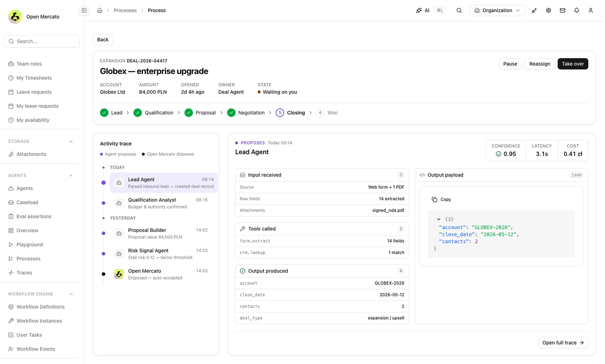Image resolution: width=605 pixels, height=364 pixels.
Task: Open user profile icon
Action: (x=591, y=10)
